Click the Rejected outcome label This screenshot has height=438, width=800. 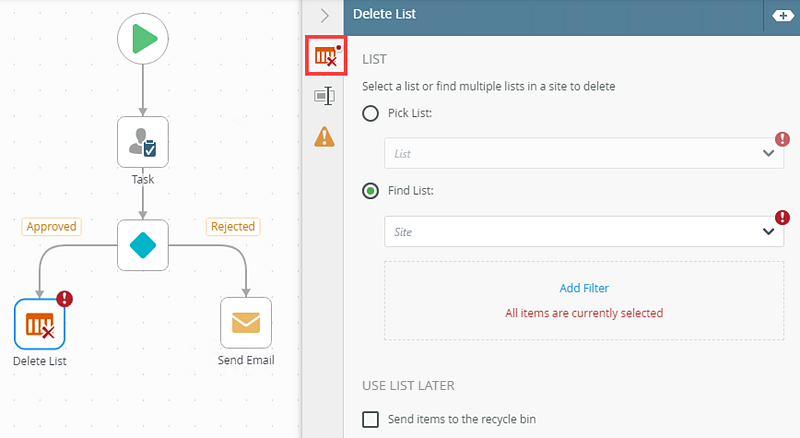coord(233,226)
